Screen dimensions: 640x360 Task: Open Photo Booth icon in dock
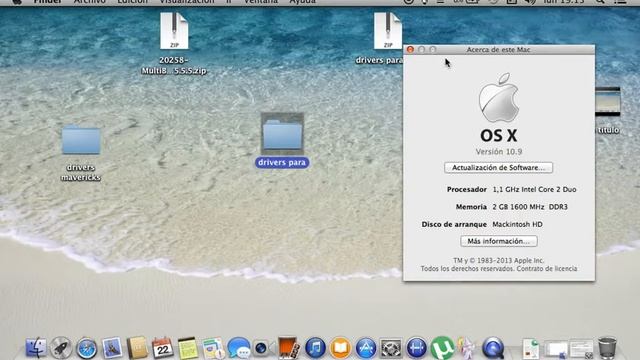click(289, 348)
